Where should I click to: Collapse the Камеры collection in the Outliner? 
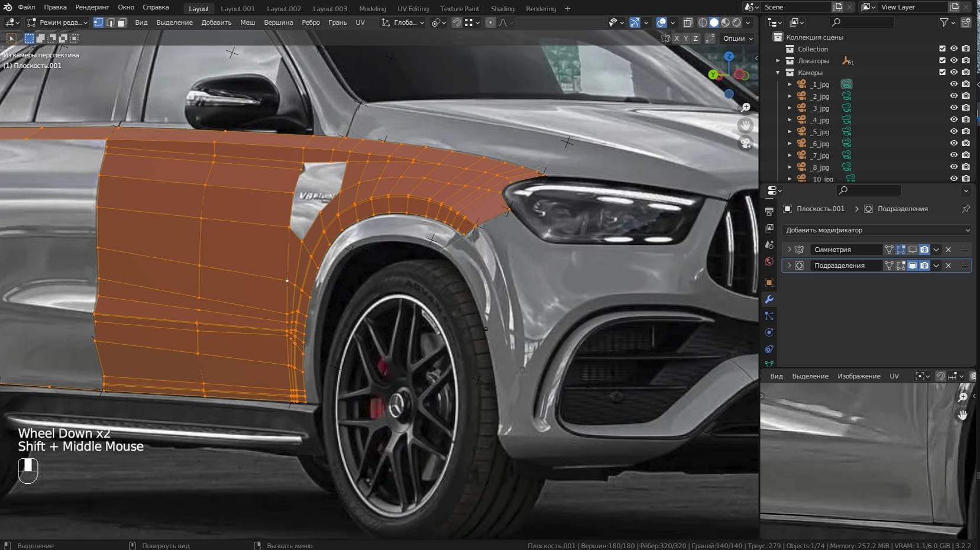click(778, 72)
